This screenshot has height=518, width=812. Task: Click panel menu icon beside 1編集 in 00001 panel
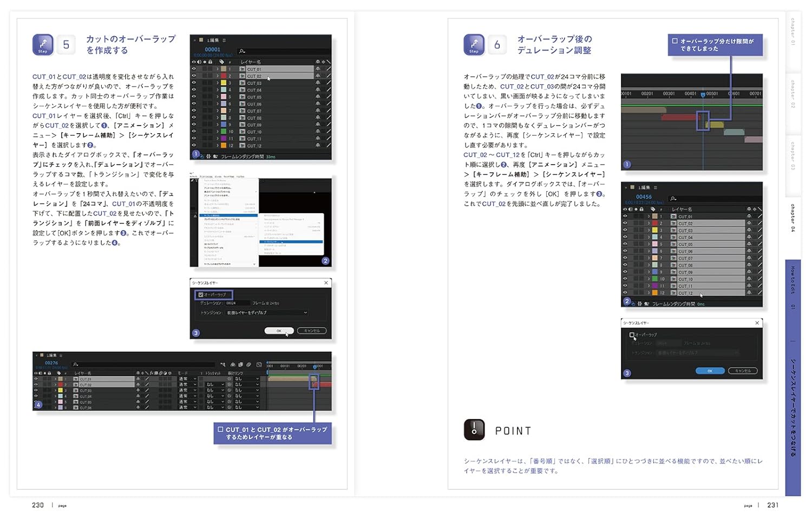[x=224, y=40]
